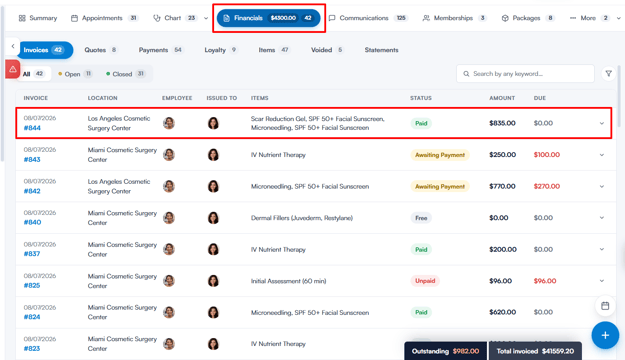The height and width of the screenshot is (360, 625).
Task: Click the Packages box icon
Action: [505, 18]
